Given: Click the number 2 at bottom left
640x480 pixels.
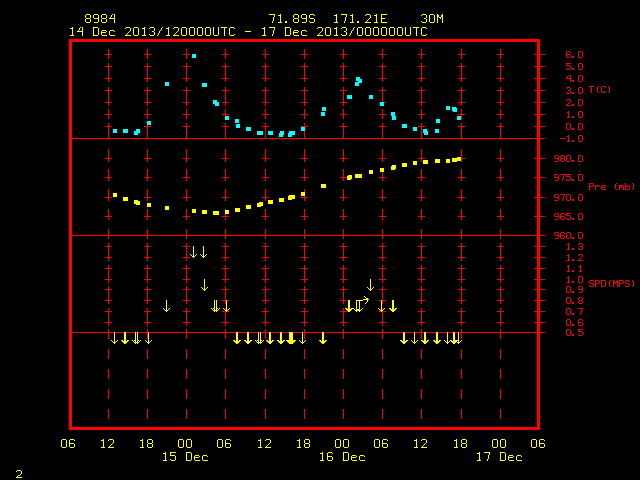Looking at the screenshot, I should click(x=19, y=474).
